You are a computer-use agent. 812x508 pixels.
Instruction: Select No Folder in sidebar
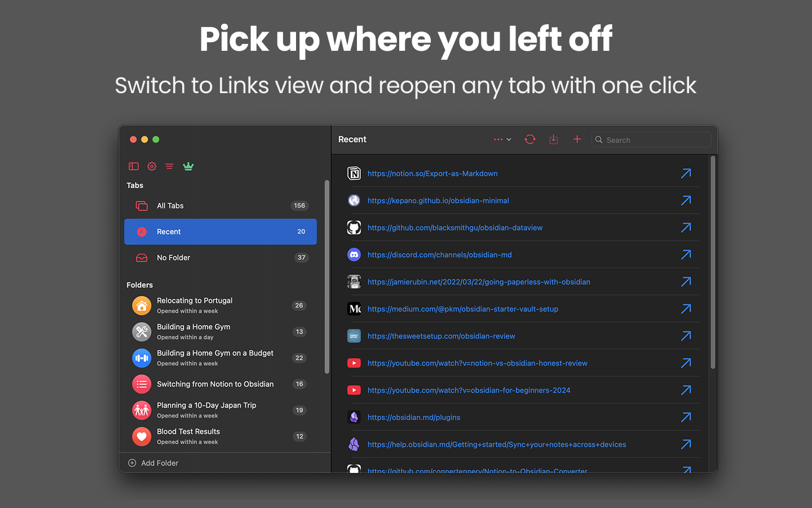click(x=220, y=257)
